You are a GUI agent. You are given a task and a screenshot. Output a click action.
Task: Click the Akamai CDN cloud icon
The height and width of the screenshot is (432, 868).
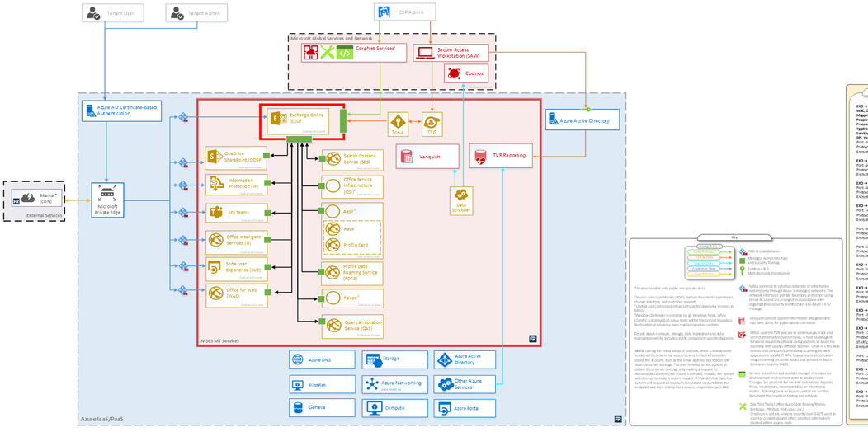(27, 198)
